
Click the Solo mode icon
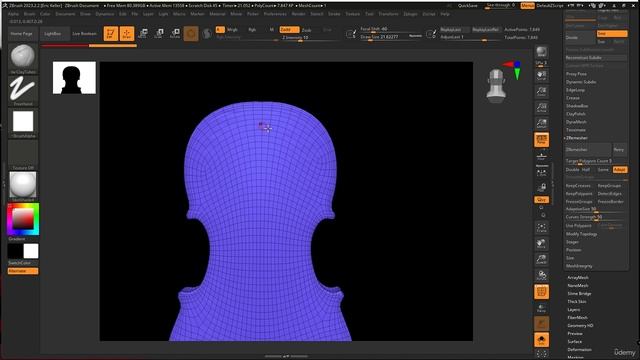point(542,340)
